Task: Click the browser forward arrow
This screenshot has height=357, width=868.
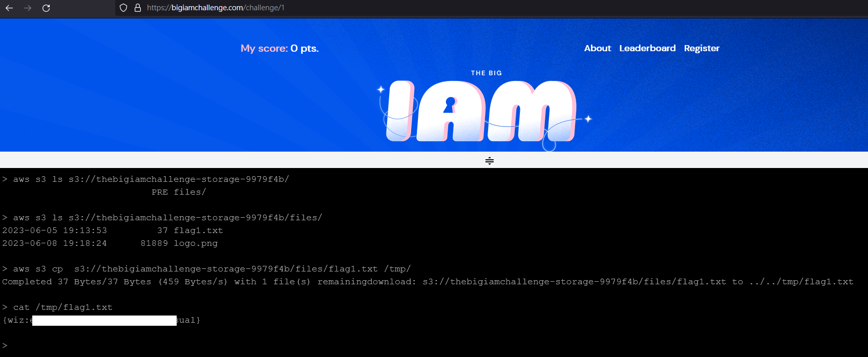Action: [28, 8]
